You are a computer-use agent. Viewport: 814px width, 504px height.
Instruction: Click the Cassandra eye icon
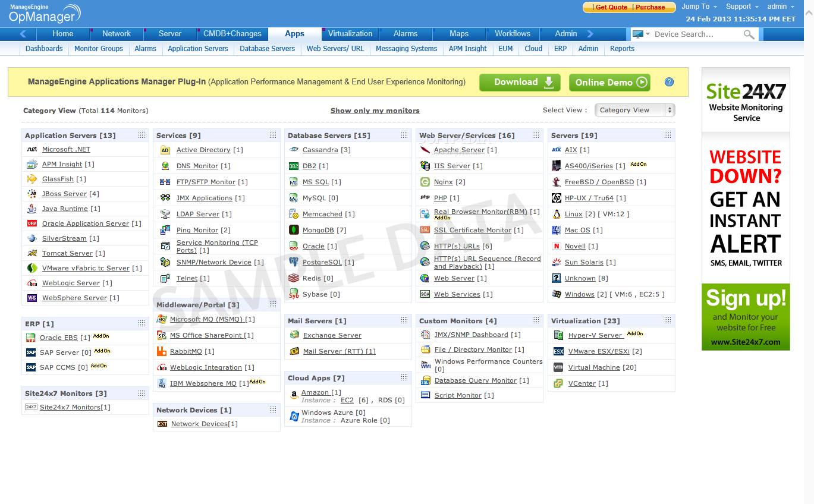point(294,150)
